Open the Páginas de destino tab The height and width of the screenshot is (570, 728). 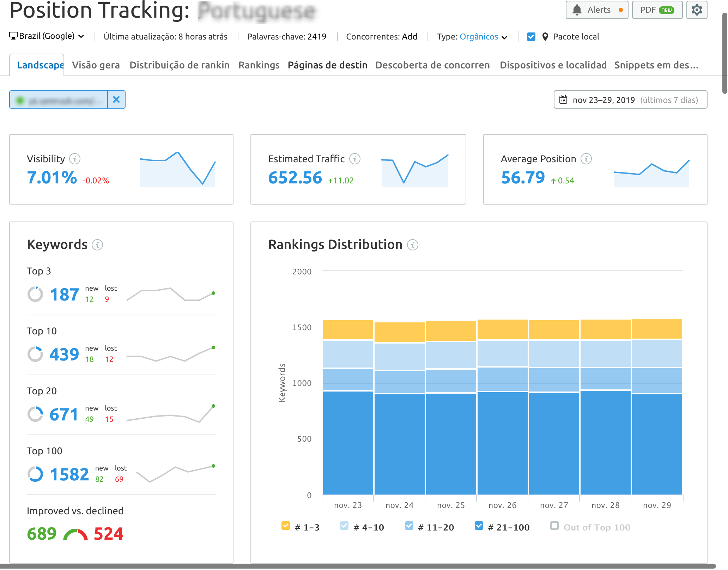point(327,65)
